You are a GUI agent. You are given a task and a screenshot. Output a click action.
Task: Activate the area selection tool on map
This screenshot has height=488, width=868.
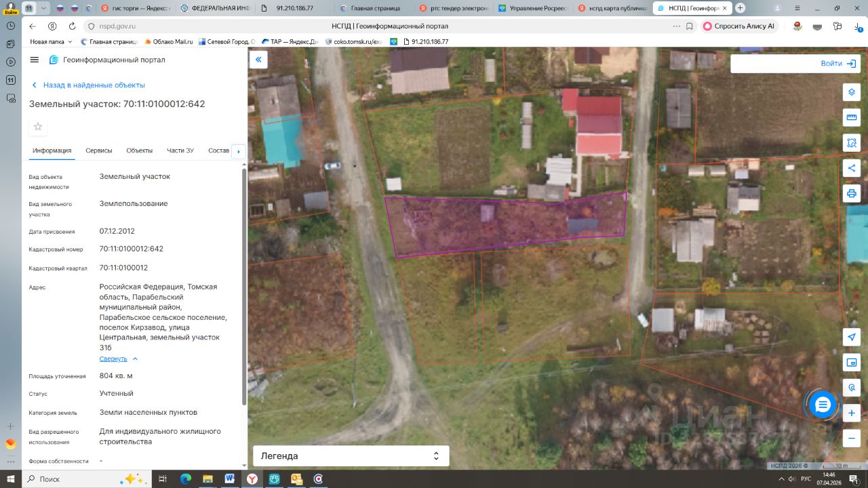tap(852, 143)
